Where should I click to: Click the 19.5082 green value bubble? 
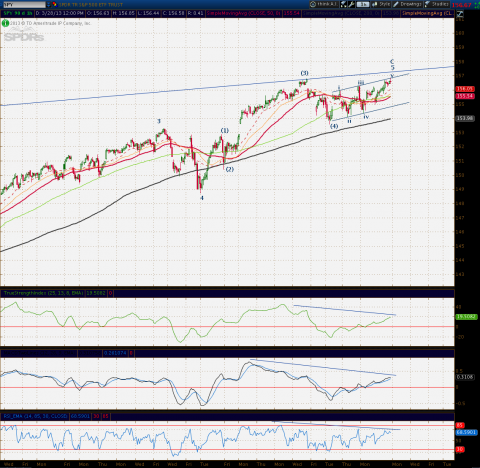pyautogui.click(x=466, y=317)
